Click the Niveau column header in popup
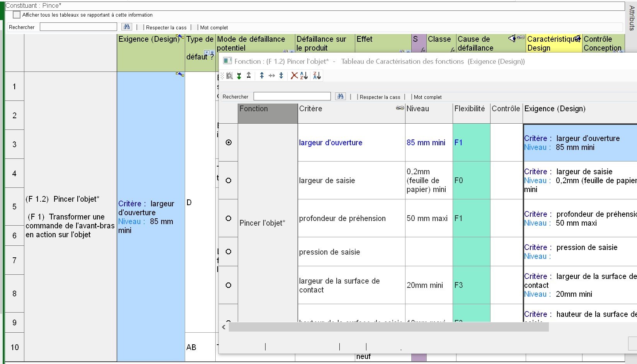Screen dimensions: 637x364 429,113
